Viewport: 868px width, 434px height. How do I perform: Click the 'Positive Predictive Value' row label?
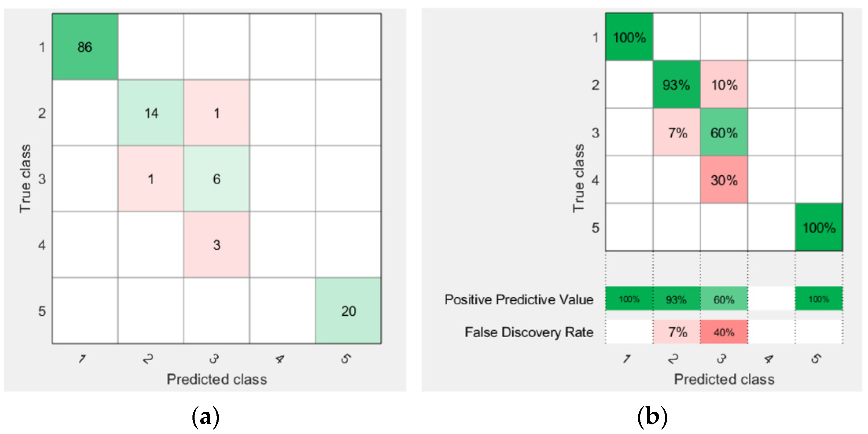coord(519,299)
